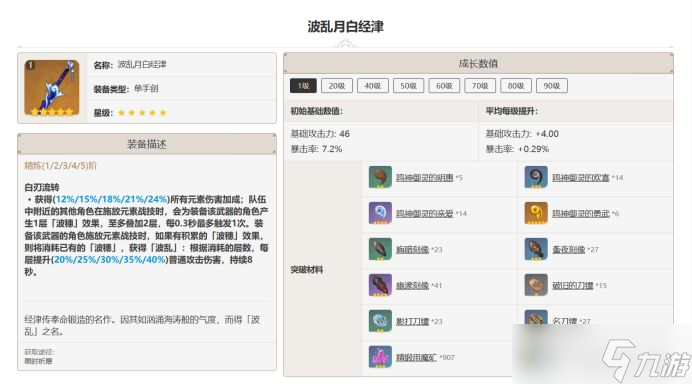Click the 鸣神御灵的勇武 golden material icon
692x384 pixels.
coord(536,213)
